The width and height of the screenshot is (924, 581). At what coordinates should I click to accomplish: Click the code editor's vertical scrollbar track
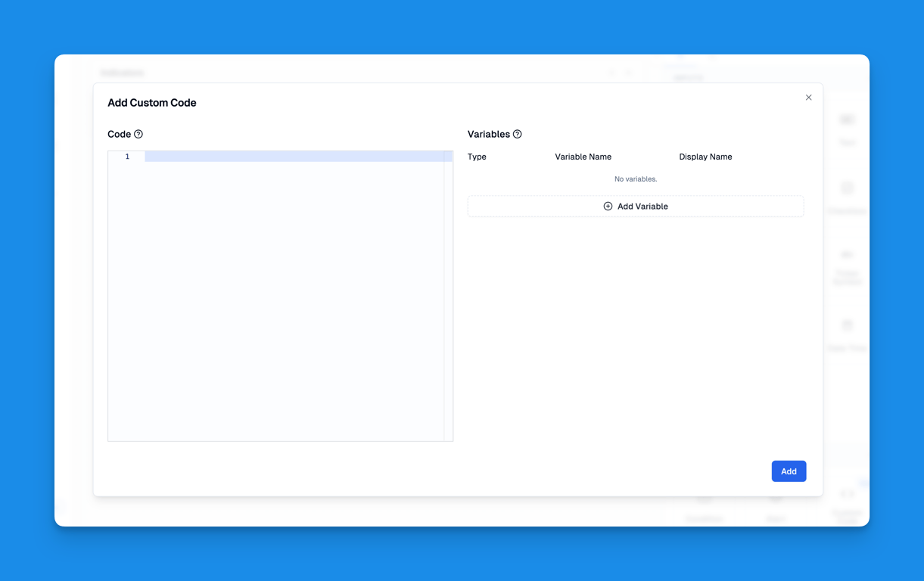[448, 303]
